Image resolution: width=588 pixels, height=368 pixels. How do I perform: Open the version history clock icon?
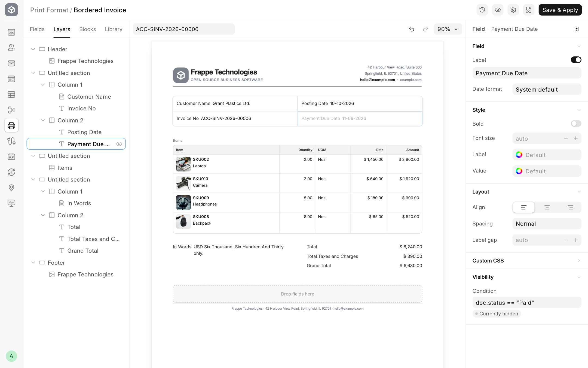tap(482, 10)
